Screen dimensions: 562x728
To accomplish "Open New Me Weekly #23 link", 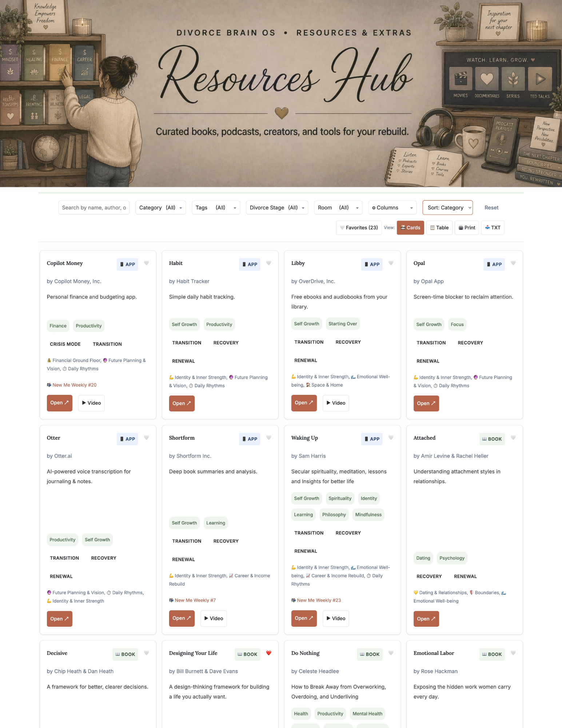I will pyautogui.click(x=319, y=600).
